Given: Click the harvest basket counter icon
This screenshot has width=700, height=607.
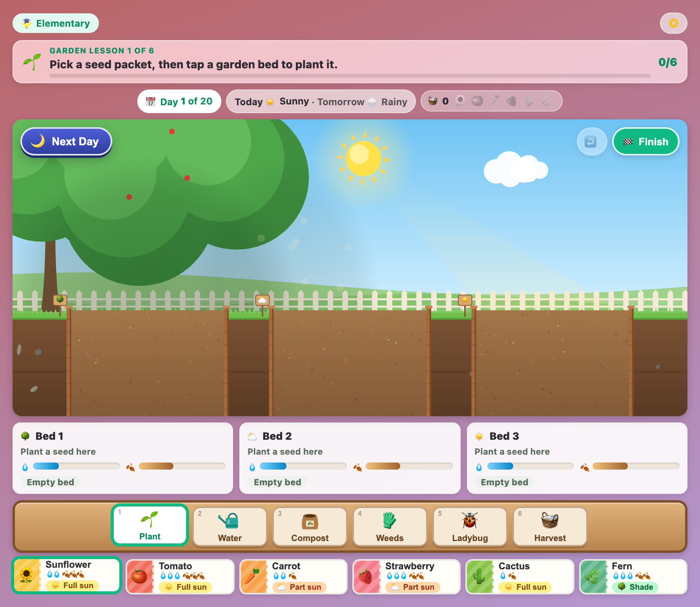Looking at the screenshot, I should (433, 101).
